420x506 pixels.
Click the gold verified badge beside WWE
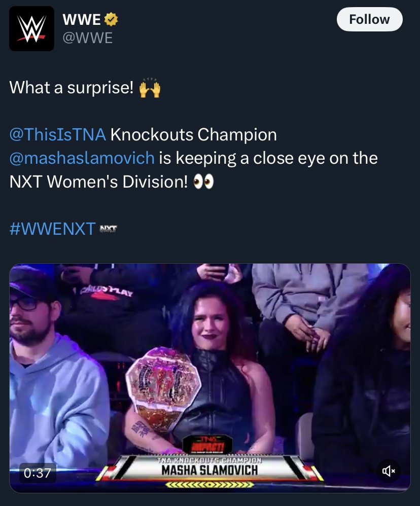[111, 19]
